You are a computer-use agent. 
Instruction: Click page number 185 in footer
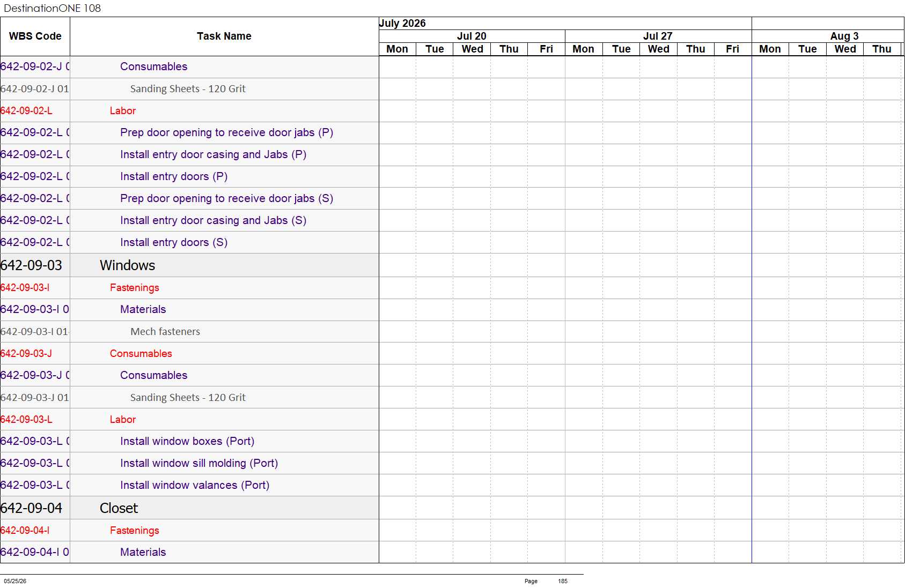point(563,581)
